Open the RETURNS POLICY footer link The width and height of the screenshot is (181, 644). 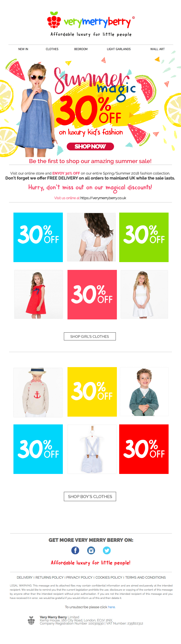[49, 577]
